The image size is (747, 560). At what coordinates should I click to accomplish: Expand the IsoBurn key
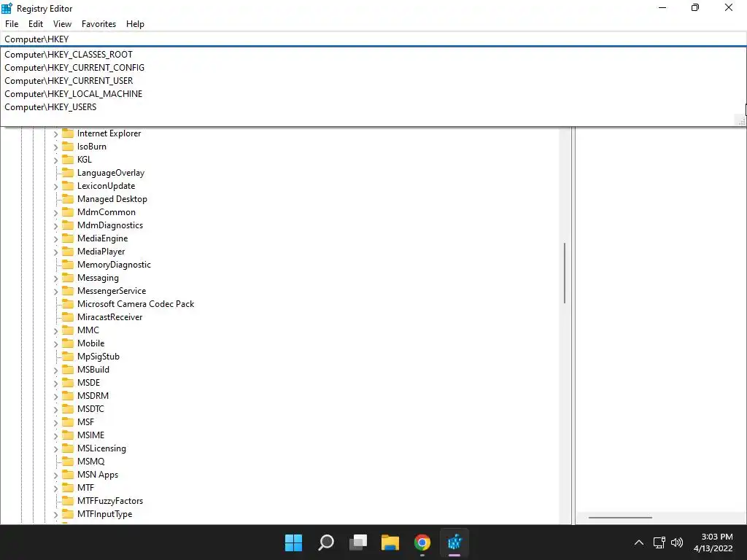pyautogui.click(x=55, y=147)
